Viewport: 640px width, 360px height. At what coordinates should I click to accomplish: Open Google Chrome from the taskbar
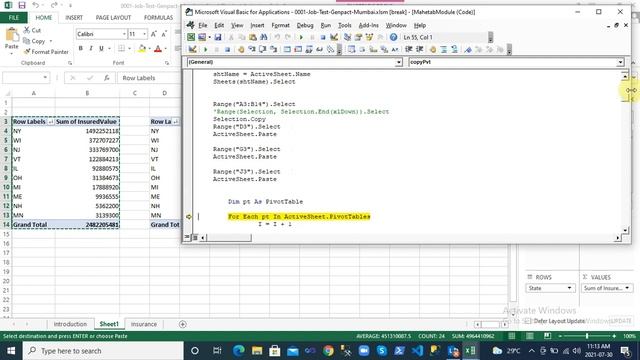pyautogui.click(x=328, y=351)
